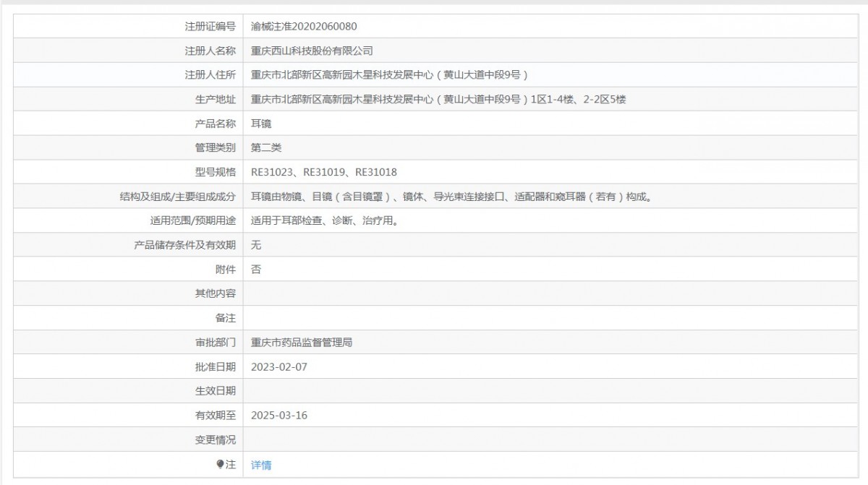Click the lightbulb icon beside 注
Screen dimensions: 868x485
220,464
